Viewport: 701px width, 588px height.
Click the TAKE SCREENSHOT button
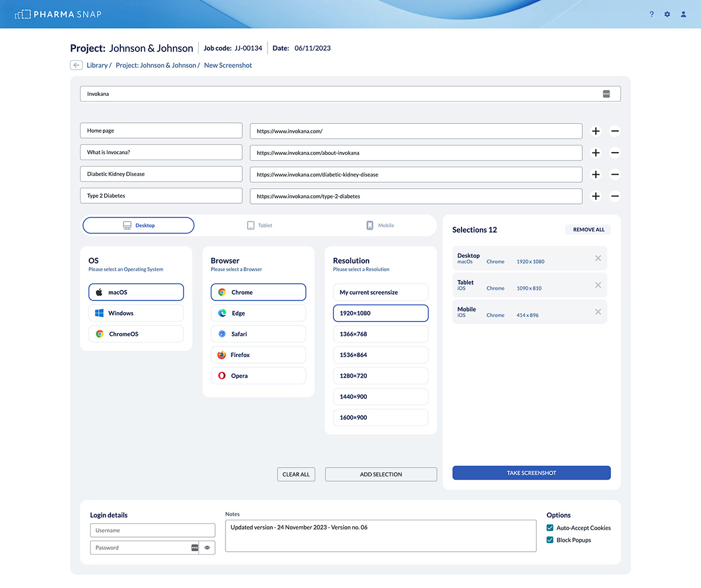coord(532,473)
